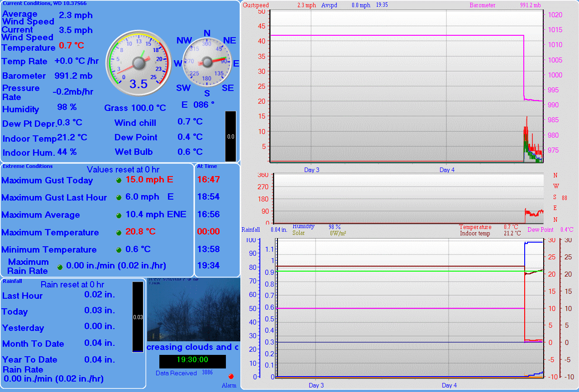Click the red 0.7 °C Temperature reading
The width and height of the screenshot is (579, 392).
point(72,45)
